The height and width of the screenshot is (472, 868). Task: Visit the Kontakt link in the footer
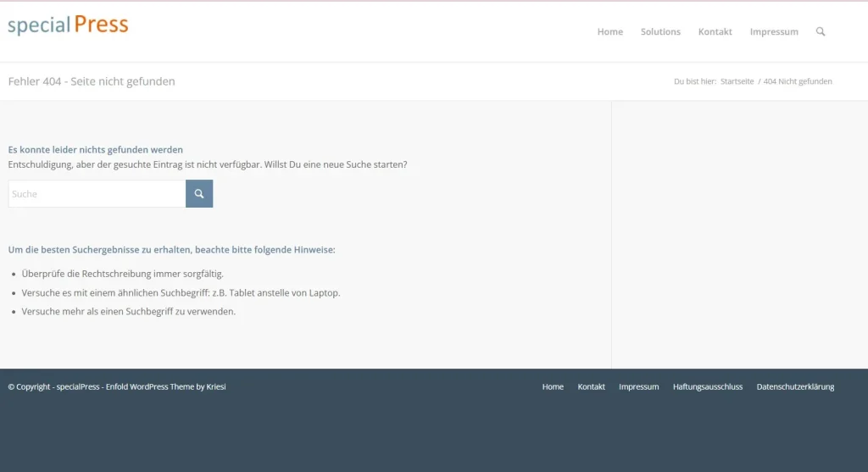tap(591, 387)
